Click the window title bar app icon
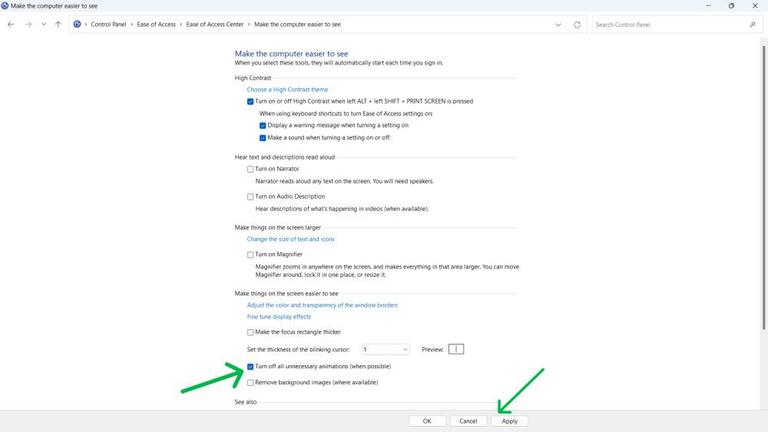 5,6
